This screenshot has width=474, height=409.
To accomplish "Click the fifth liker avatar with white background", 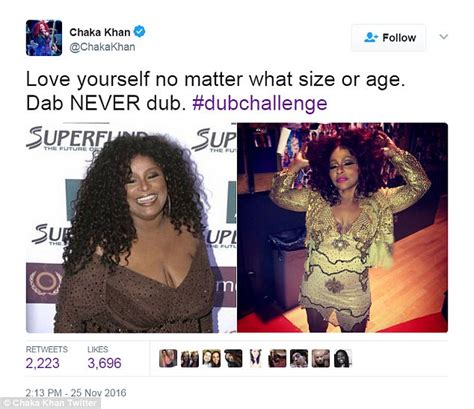I will pos(255,358).
